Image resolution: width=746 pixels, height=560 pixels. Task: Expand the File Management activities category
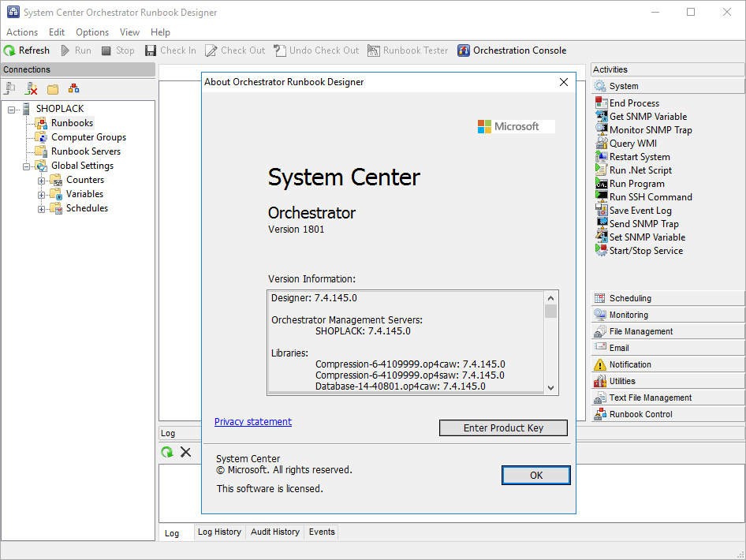667,331
